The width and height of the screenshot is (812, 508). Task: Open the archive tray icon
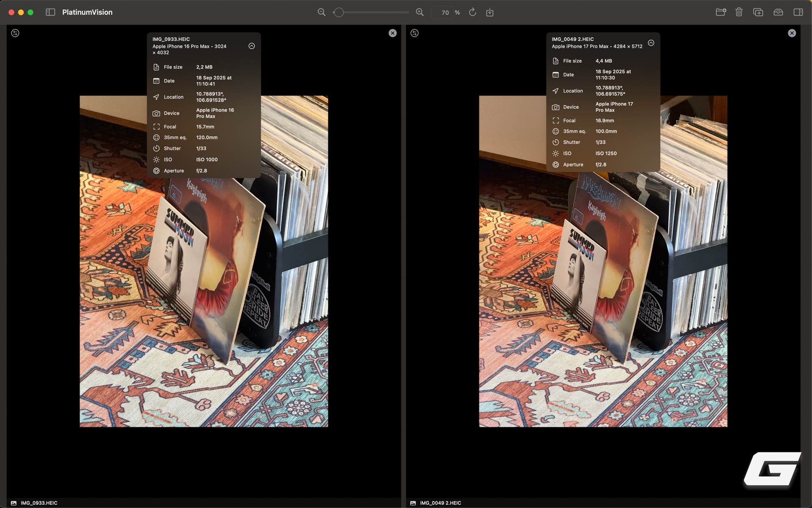[778, 12]
